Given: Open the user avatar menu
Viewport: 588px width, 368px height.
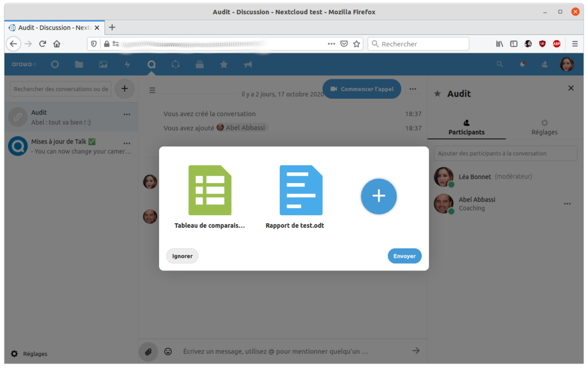Looking at the screenshot, I should [x=567, y=64].
